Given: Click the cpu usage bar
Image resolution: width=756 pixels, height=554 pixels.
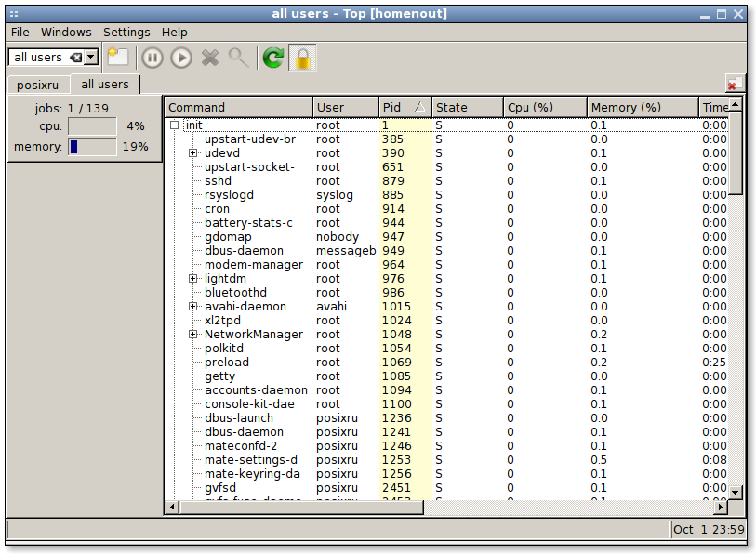Looking at the screenshot, I should pos(92,126).
